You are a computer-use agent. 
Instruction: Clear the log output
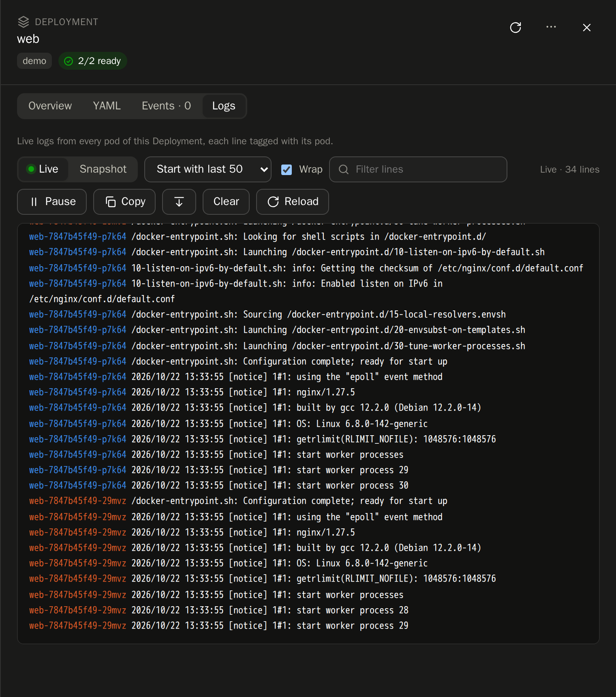226,202
